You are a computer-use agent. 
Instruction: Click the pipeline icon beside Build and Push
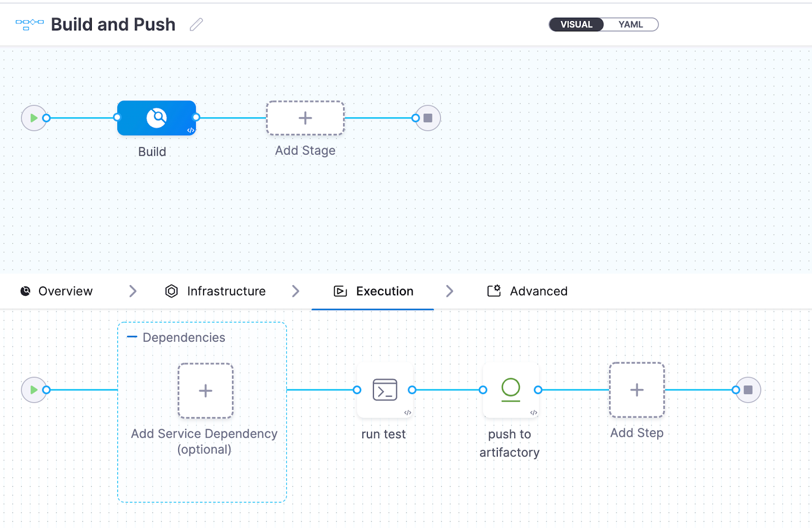[29, 24]
